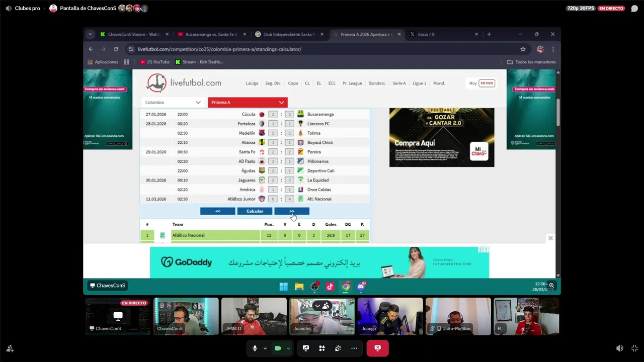Expand the Todos los marcadores folder
Screen dimensions: 644x362
531,62
